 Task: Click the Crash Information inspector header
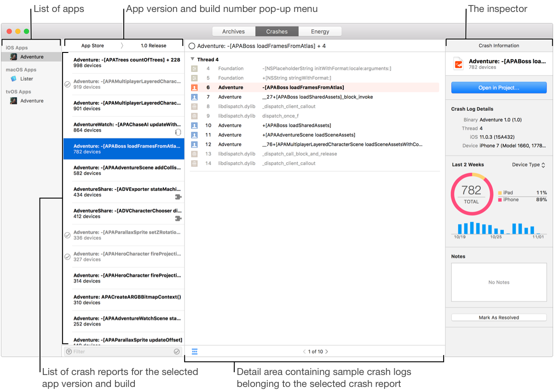[x=499, y=46]
